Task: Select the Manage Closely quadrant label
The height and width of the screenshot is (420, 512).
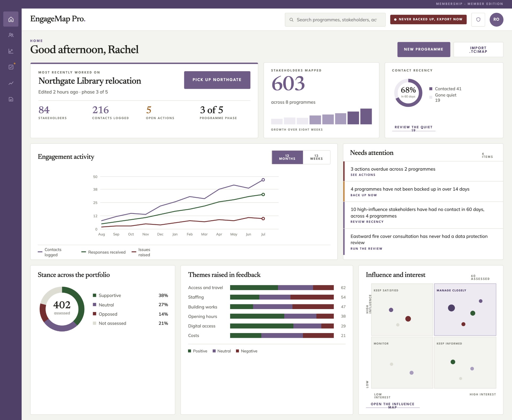Action: click(x=451, y=290)
